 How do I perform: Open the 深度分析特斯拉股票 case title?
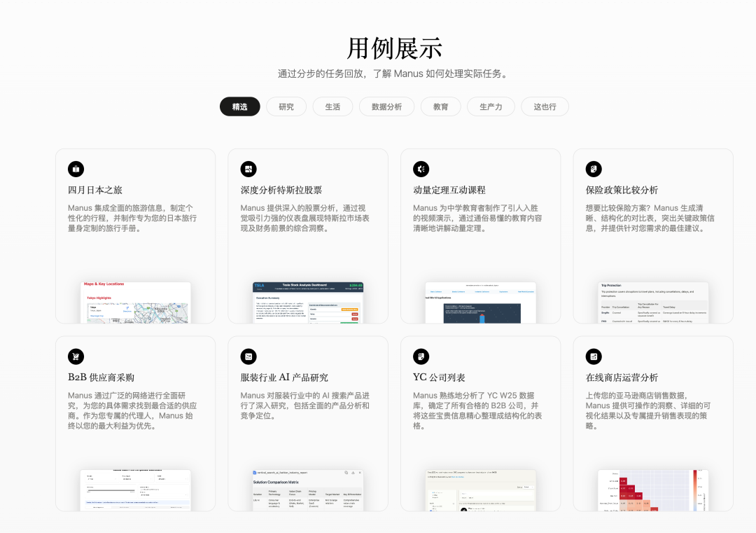[281, 190]
